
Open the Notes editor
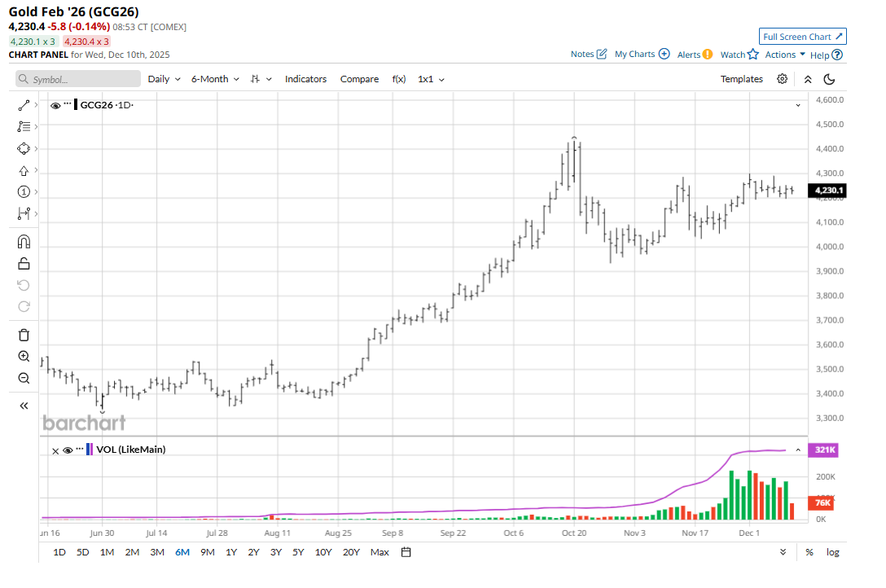click(x=588, y=55)
